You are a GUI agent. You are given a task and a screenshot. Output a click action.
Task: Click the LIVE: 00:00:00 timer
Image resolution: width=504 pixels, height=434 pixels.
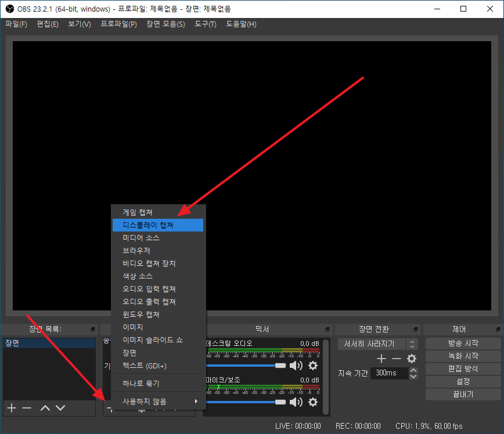click(x=298, y=426)
